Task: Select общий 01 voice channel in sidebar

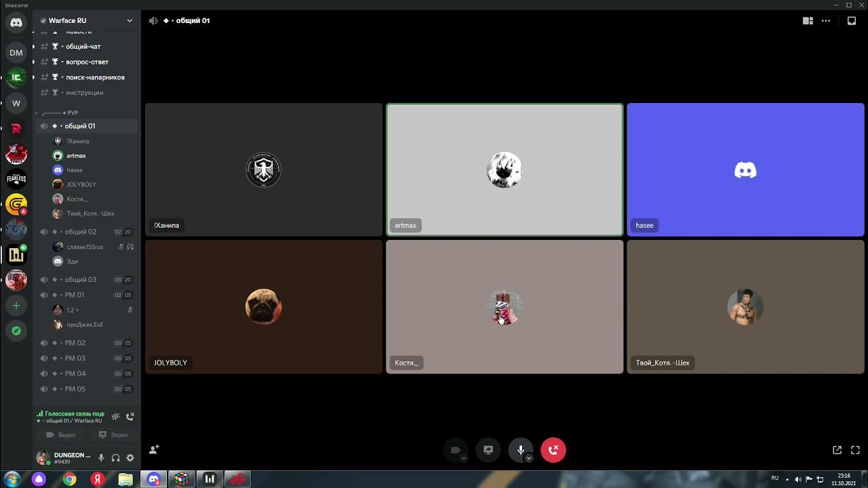Action: (87, 126)
